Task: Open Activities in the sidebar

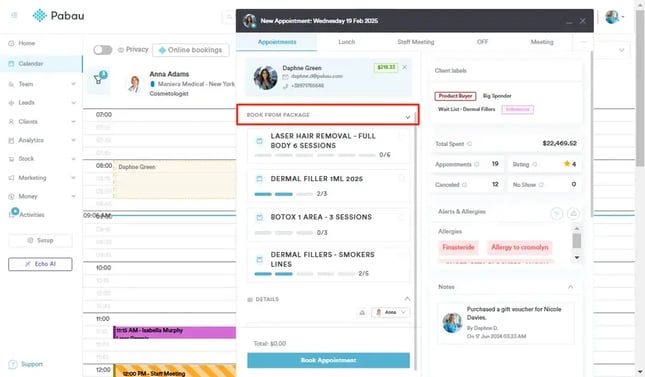Action: (31, 214)
